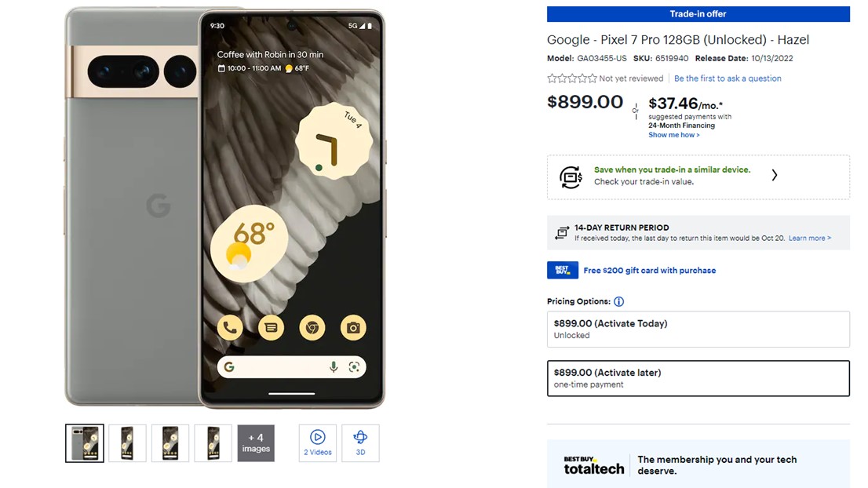The image size is (868, 488).
Task: Select the second phone thumbnail
Action: pos(127,443)
